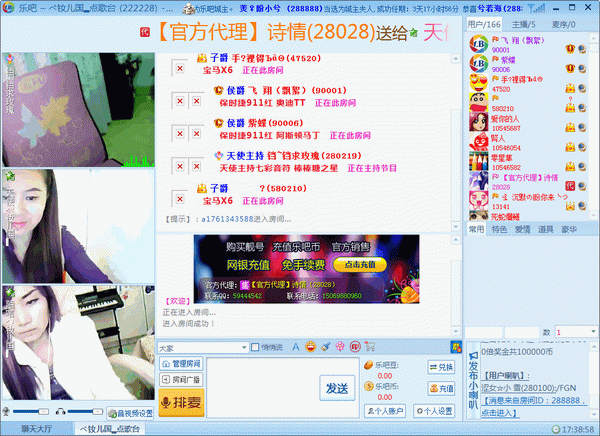Screen dimensions: 600x436
Task: Click crown badge next to user 90006
Action: [570, 69]
